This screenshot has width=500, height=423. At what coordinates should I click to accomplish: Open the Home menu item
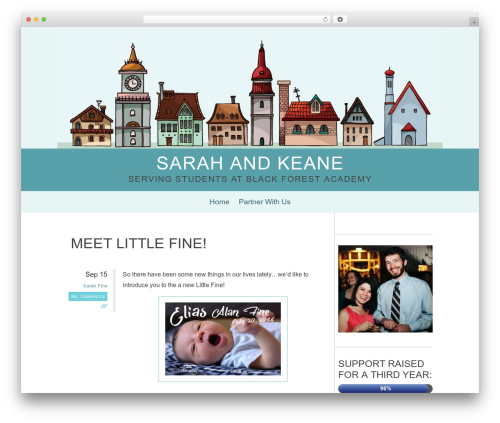(219, 202)
